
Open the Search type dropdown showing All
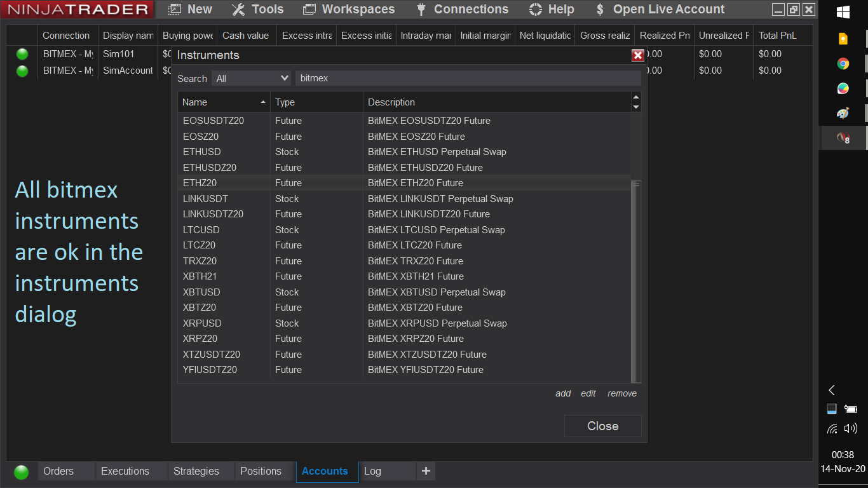click(x=252, y=78)
